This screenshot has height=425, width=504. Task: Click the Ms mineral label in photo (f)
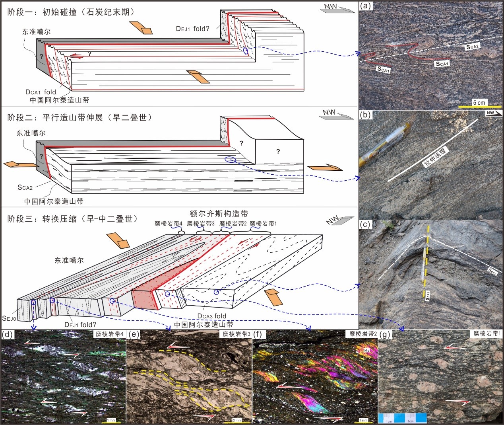click(367, 351)
